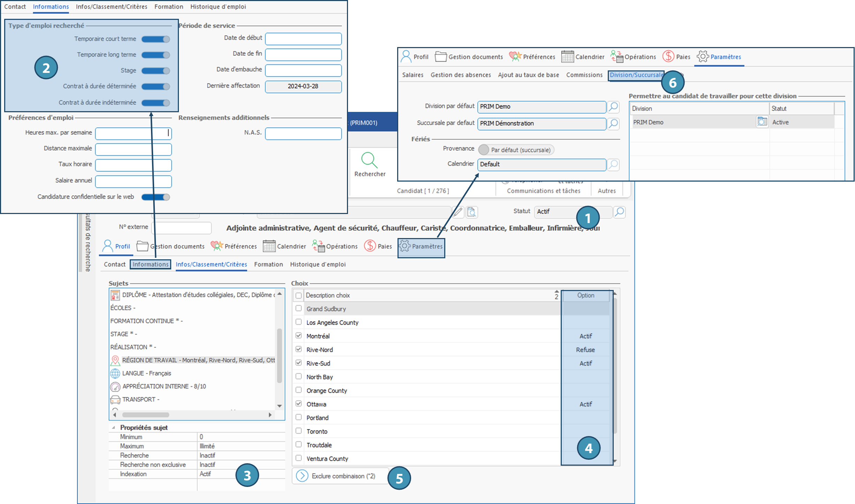Collapse the Propriétés sujet section
This screenshot has height=504, width=855.
click(113, 427)
